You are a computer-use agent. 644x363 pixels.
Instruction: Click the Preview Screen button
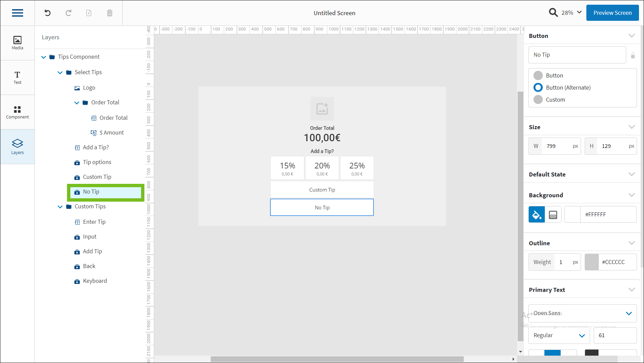click(x=612, y=13)
